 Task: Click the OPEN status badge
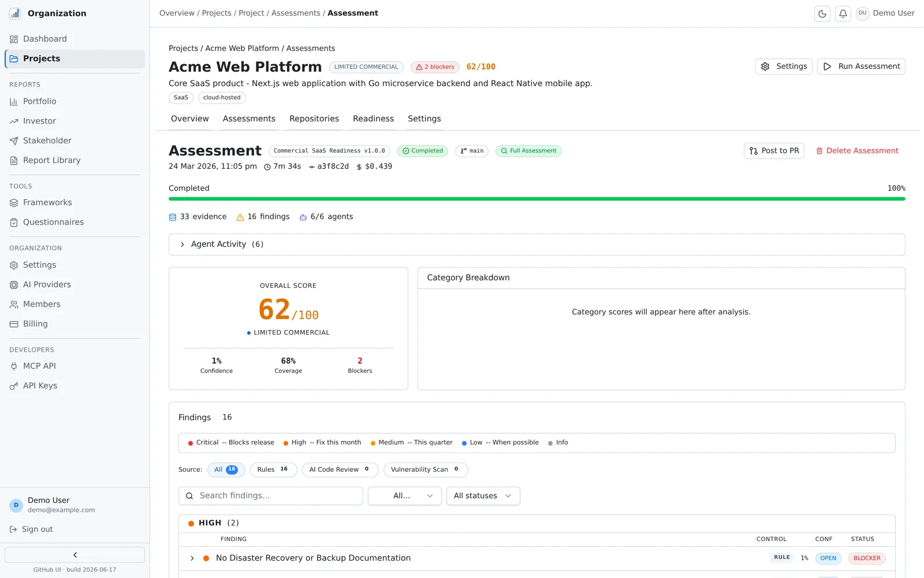tap(828, 558)
